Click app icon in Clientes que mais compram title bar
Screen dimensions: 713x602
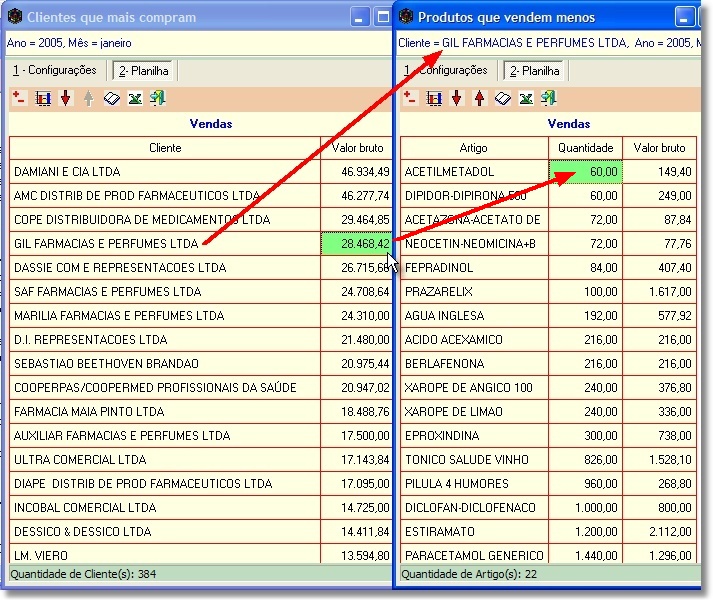pyautogui.click(x=15, y=17)
